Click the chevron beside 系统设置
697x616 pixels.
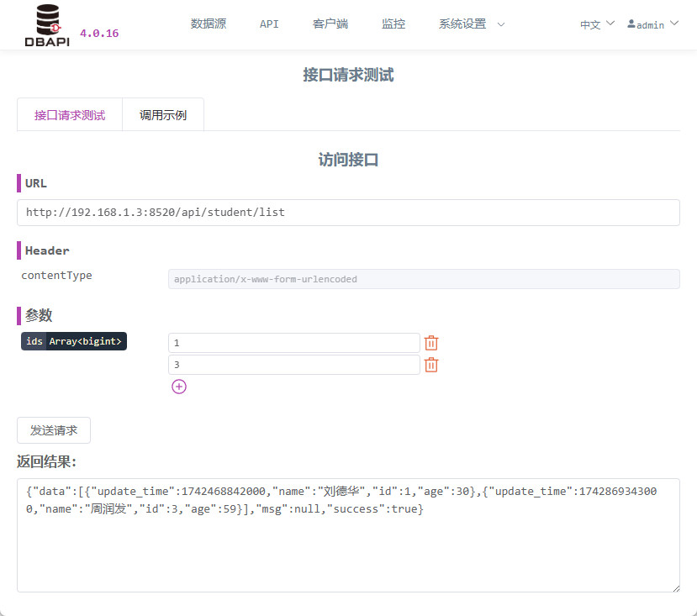[x=501, y=24]
